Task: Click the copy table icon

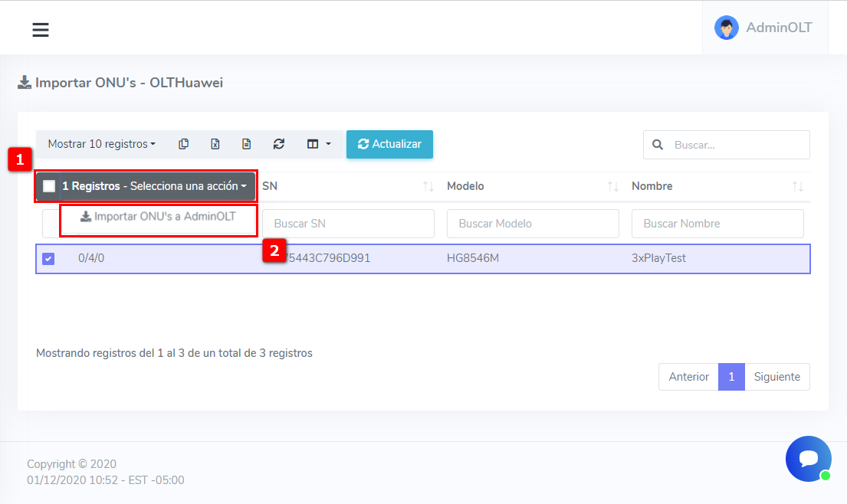Action: pyautogui.click(x=183, y=144)
